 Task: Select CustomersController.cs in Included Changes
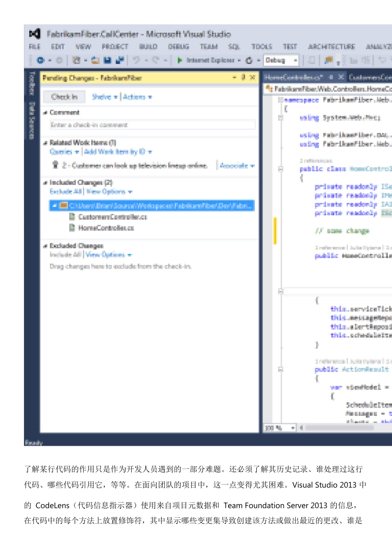point(112,217)
